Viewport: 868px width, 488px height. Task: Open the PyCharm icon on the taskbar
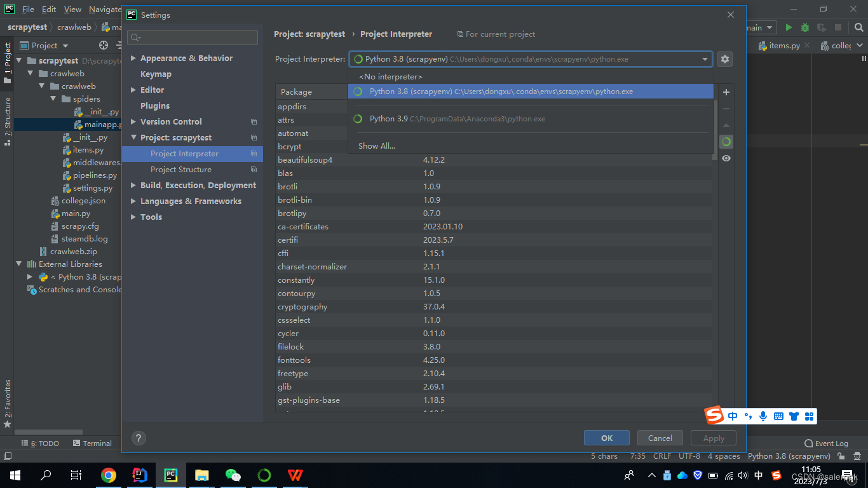pos(171,475)
